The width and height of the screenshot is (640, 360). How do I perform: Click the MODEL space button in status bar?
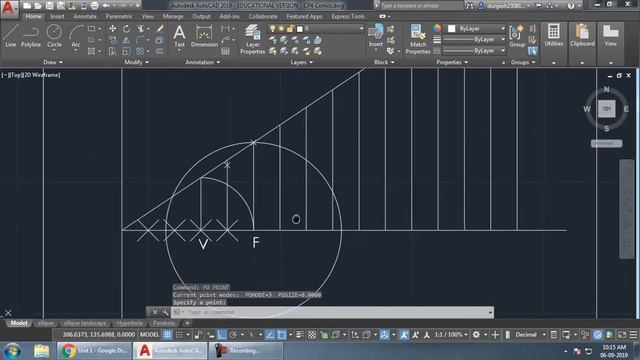(x=150, y=335)
